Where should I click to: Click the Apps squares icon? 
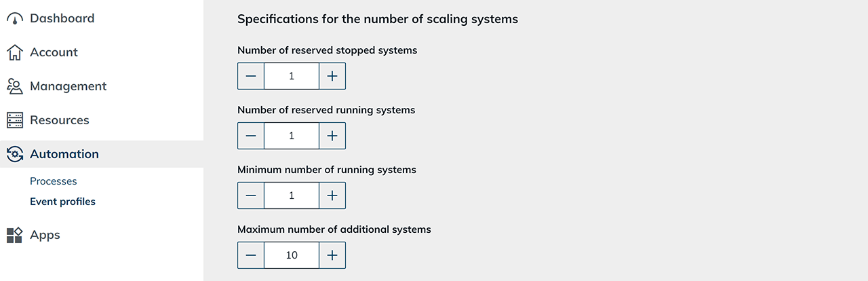coord(15,235)
